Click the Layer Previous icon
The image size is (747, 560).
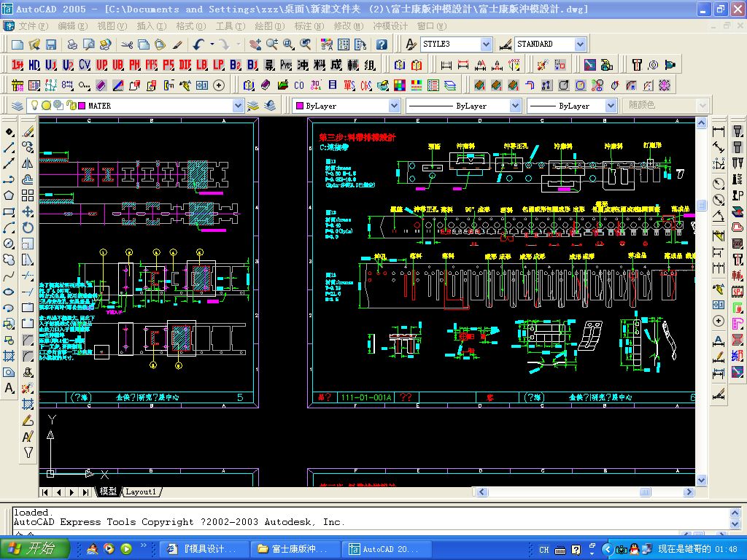pos(270,106)
